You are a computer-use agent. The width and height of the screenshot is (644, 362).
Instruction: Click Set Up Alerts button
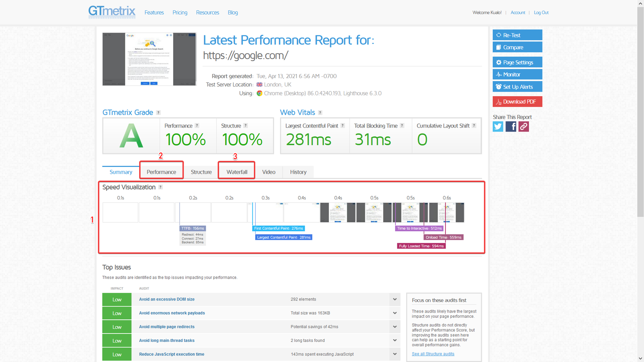pyautogui.click(x=517, y=87)
